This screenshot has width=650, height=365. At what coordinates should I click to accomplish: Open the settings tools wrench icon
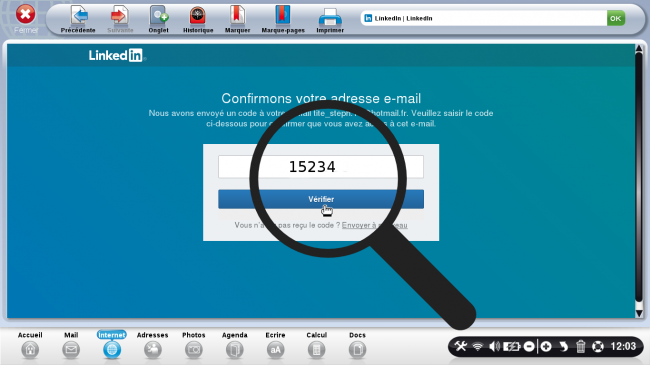tap(460, 346)
